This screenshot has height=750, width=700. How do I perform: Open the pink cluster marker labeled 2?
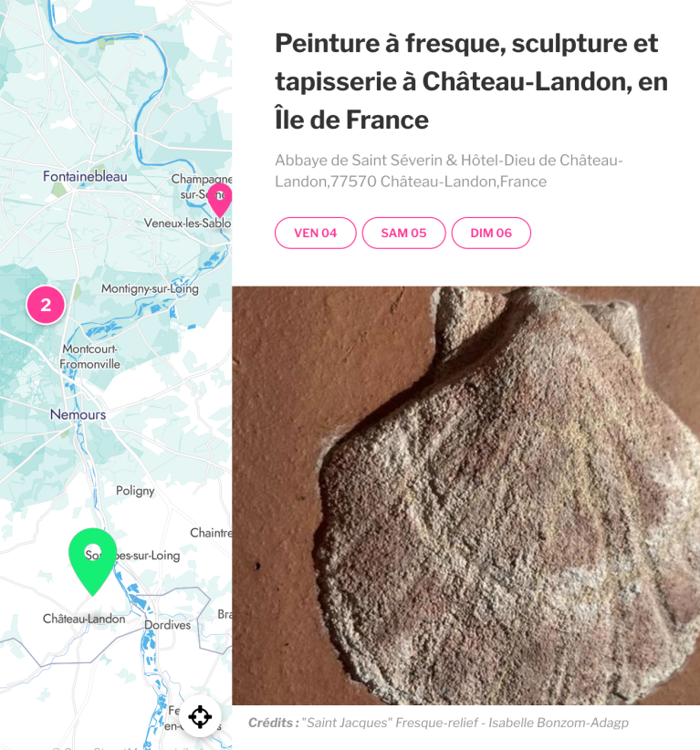(46, 305)
